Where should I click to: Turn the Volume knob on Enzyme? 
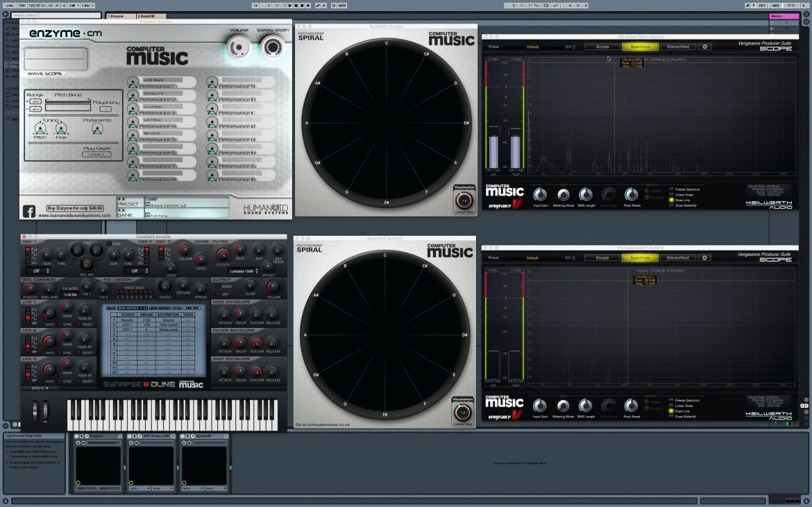(238, 48)
